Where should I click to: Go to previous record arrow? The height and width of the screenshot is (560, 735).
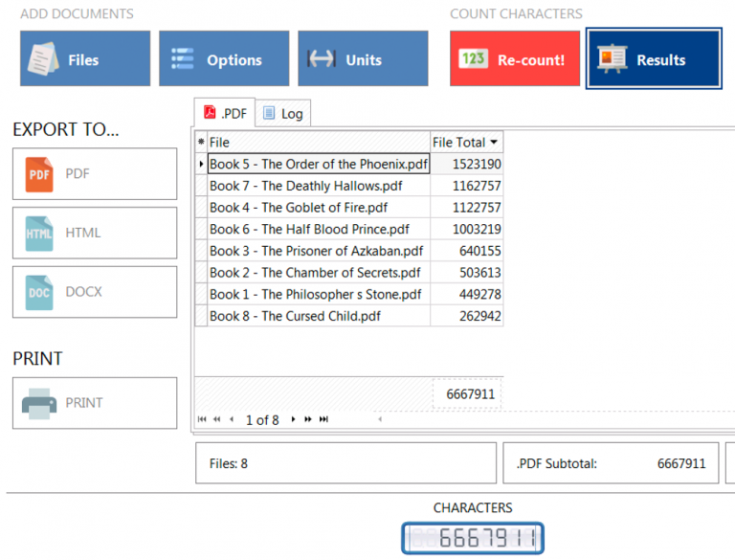point(232,419)
